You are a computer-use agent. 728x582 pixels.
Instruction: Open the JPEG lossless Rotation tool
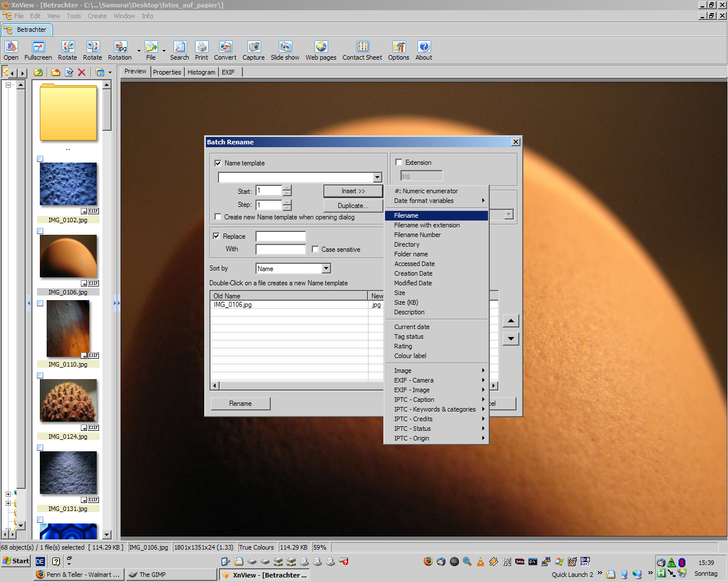(x=120, y=50)
